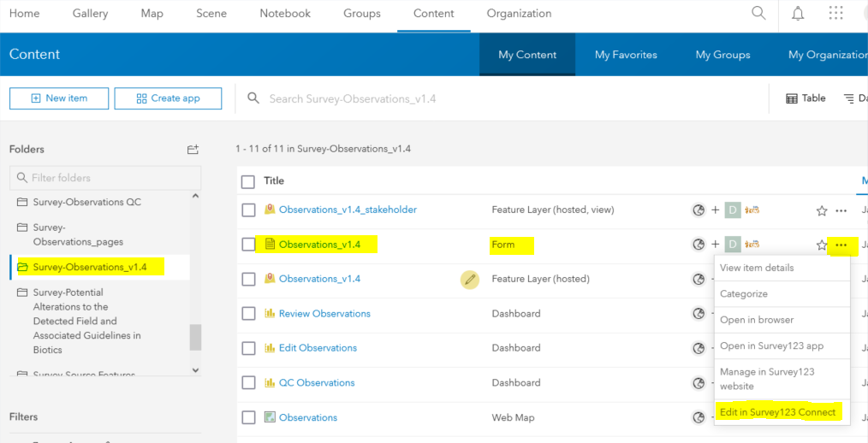Switch to My Favorites tab

pyautogui.click(x=626, y=54)
